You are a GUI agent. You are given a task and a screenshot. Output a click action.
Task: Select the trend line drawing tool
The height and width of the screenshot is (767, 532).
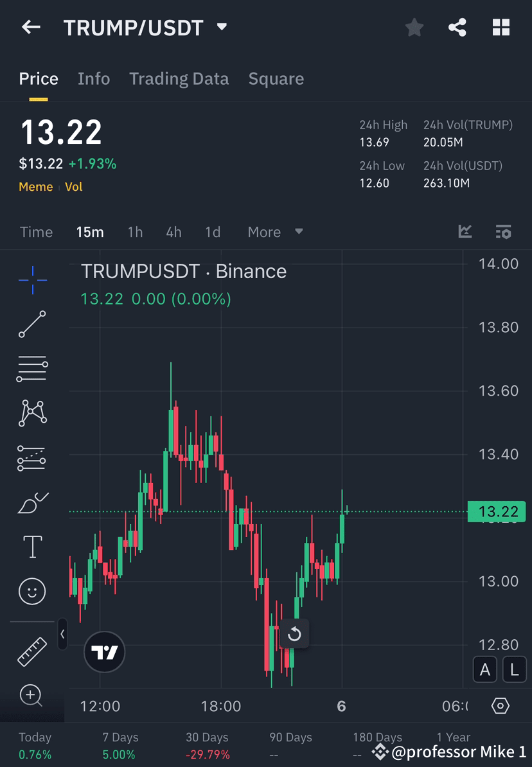pos(32,324)
